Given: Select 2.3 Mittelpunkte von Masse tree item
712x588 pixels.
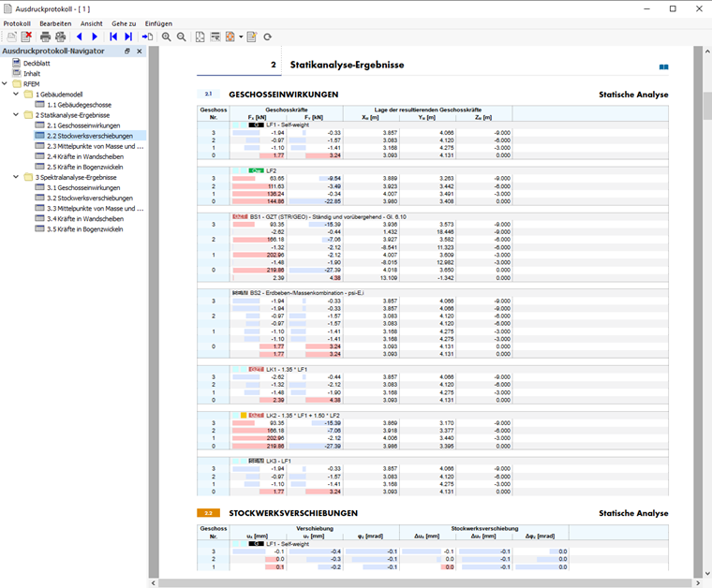Looking at the screenshot, I should tap(95, 146).
